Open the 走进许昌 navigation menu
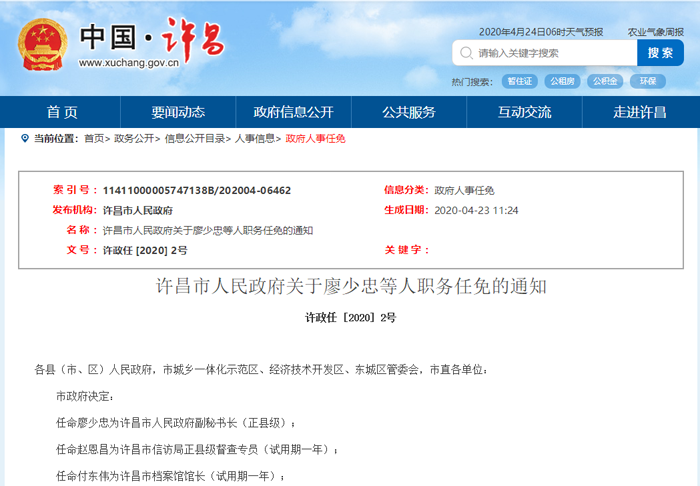Image resolution: width=700 pixels, height=486 pixels. (x=640, y=112)
